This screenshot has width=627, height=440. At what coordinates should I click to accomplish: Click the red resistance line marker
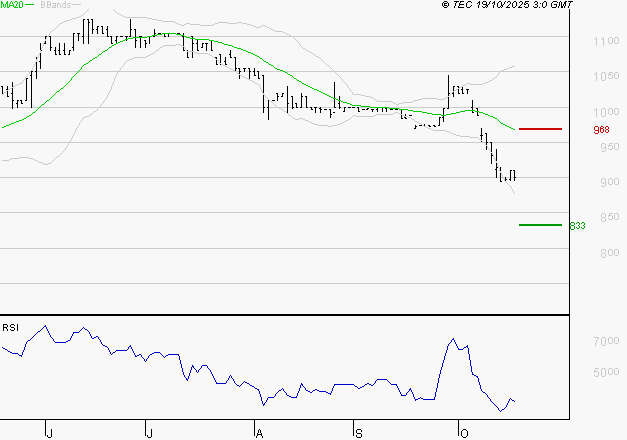pos(540,129)
